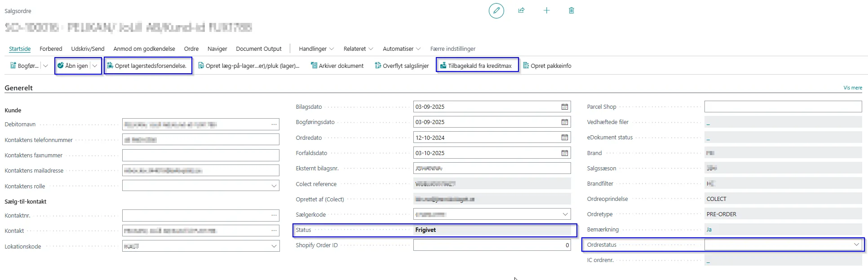This screenshot has height=280, width=868.
Task: Click the Parcel Shop input field
Action: pos(783,107)
